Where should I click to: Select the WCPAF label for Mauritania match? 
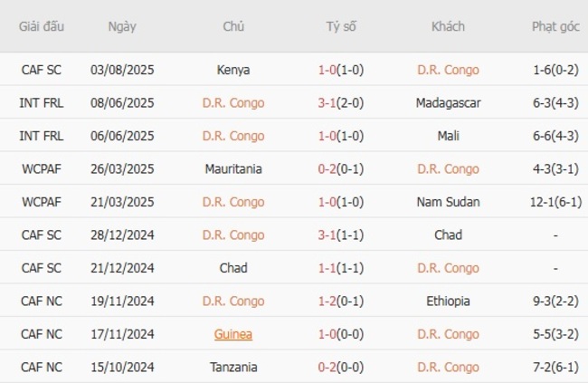(x=41, y=169)
